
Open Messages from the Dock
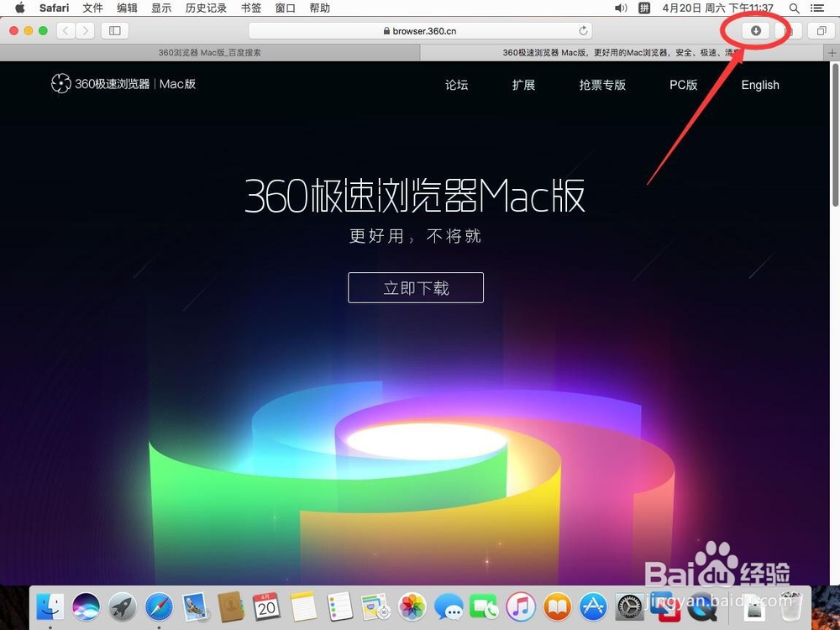click(449, 607)
